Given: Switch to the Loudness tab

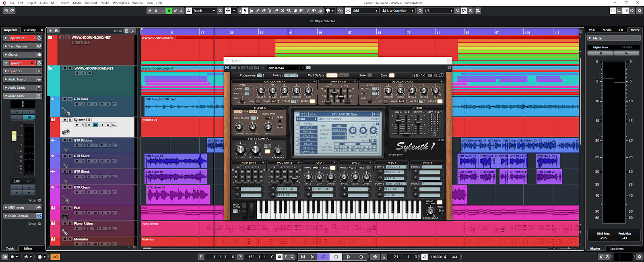Looking at the screenshot, I should pyautogui.click(x=617, y=249).
